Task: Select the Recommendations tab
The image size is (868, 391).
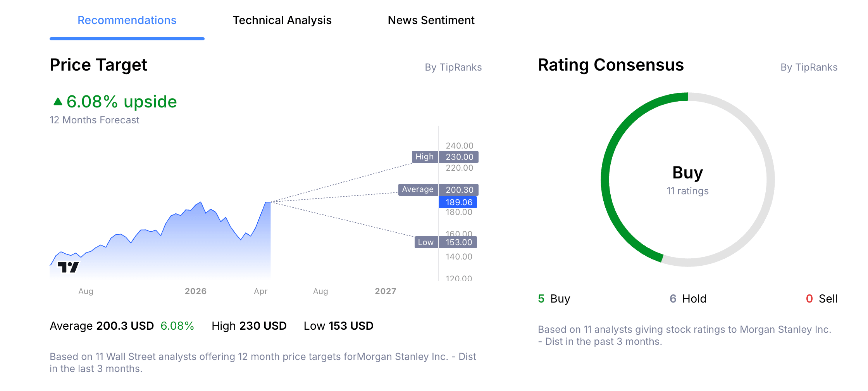Action: tap(127, 20)
